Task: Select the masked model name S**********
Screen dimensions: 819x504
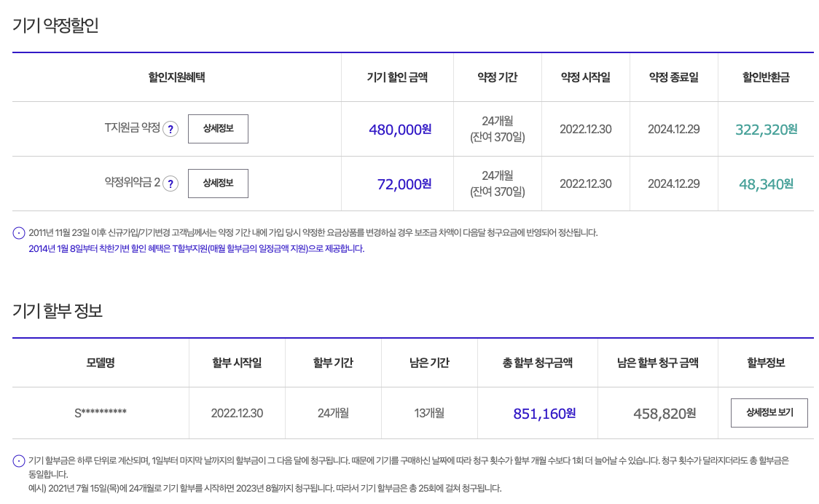Action: tap(101, 413)
